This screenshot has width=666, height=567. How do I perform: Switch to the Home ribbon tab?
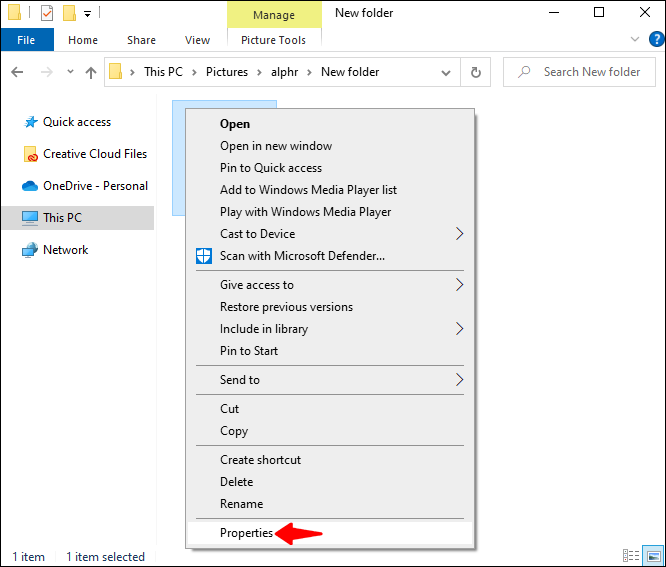(83, 40)
